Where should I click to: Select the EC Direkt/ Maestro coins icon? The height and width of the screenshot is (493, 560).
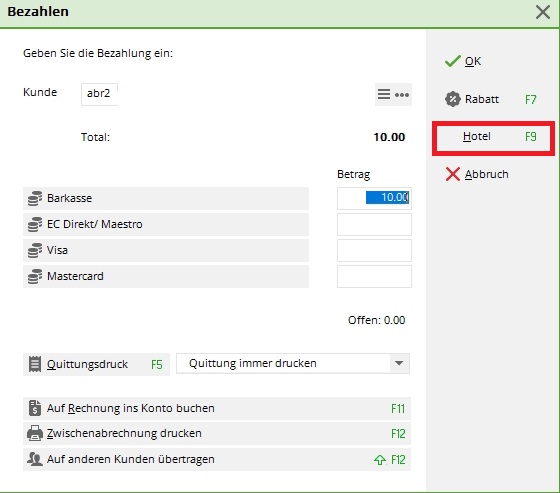35,224
